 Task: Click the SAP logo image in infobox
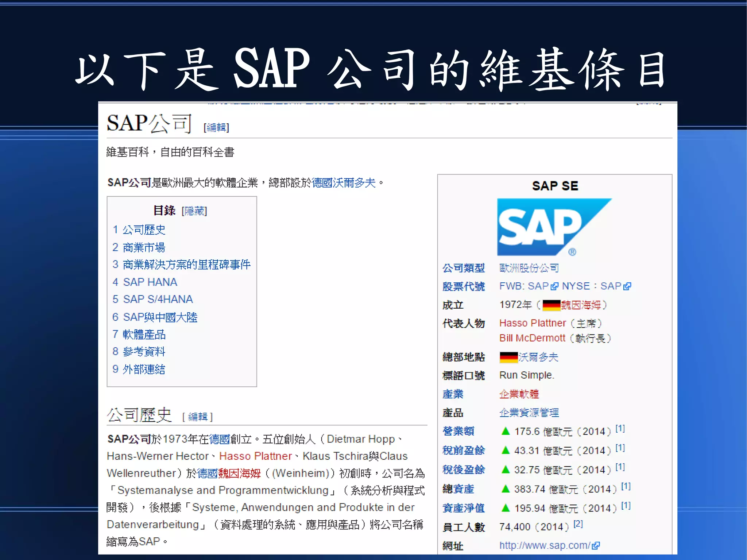click(x=554, y=227)
